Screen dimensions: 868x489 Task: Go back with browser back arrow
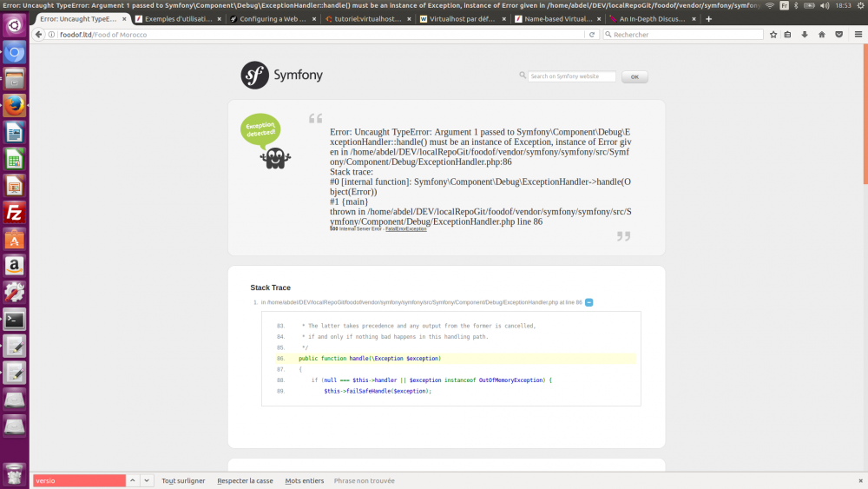pos(38,35)
